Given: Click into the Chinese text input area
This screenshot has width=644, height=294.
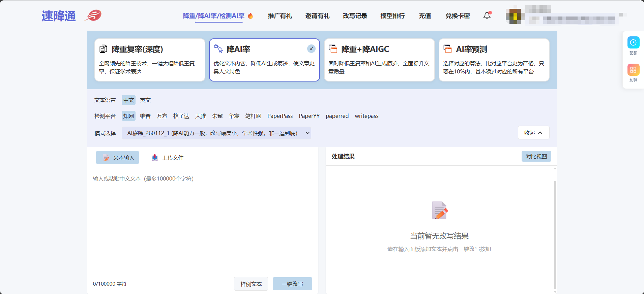Looking at the screenshot, I should point(203,221).
